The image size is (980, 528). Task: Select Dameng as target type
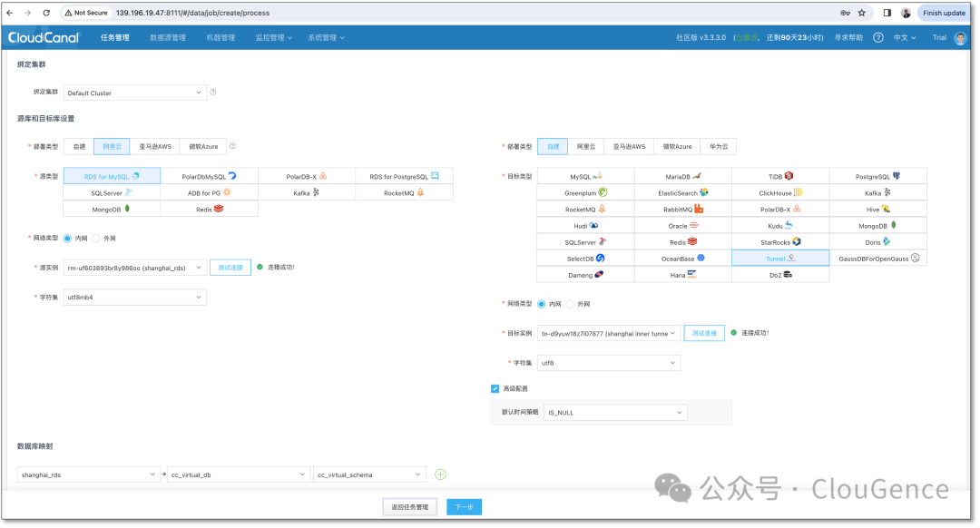(585, 274)
